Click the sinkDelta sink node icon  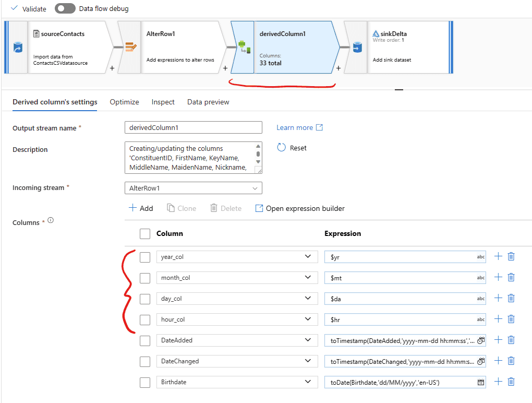pos(357,48)
